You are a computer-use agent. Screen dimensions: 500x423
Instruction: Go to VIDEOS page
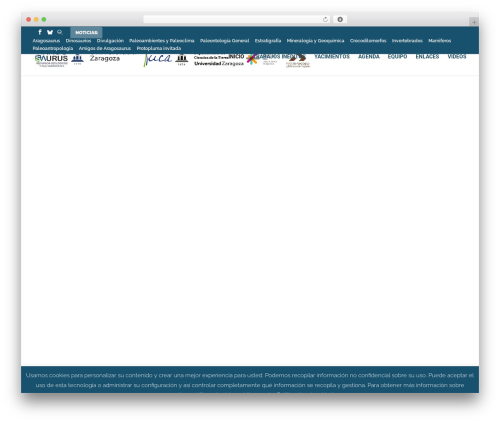point(457,57)
